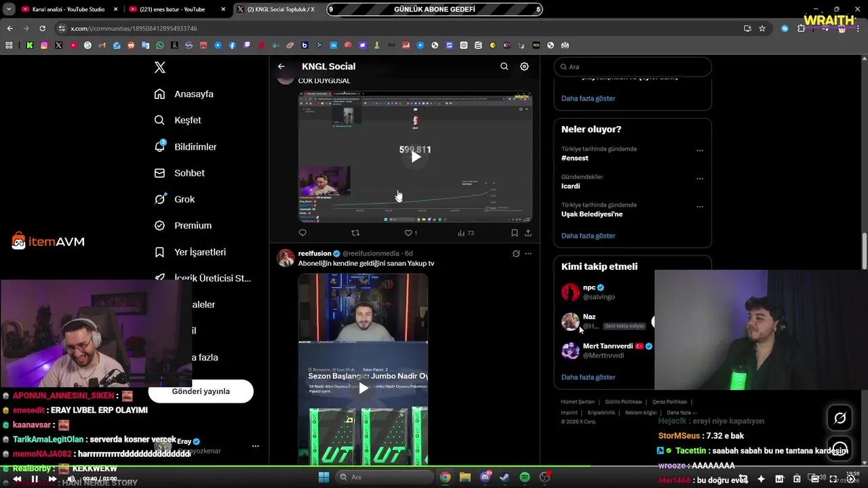
Task: Mute the video player volume
Action: [71, 479]
